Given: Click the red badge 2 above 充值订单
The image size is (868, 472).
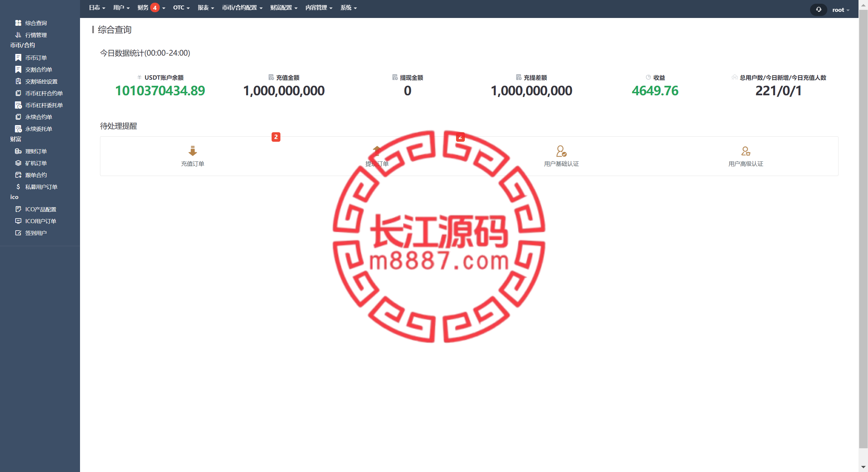Looking at the screenshot, I should [x=276, y=137].
